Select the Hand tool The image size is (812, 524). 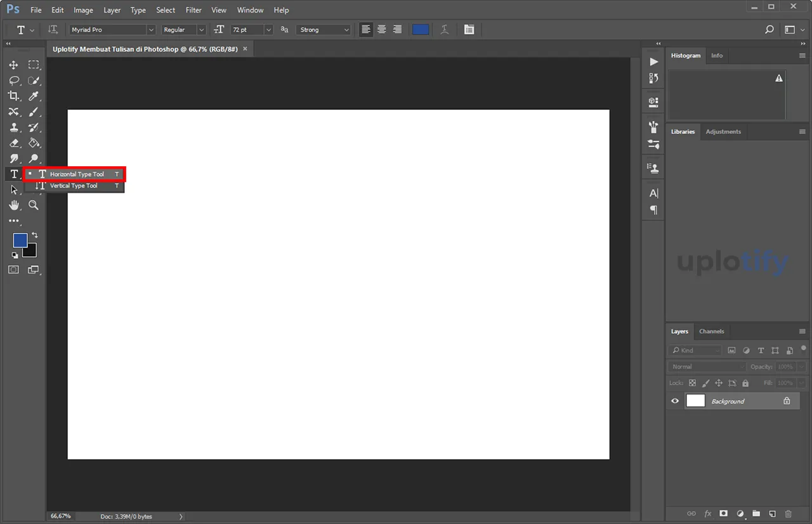coord(13,205)
